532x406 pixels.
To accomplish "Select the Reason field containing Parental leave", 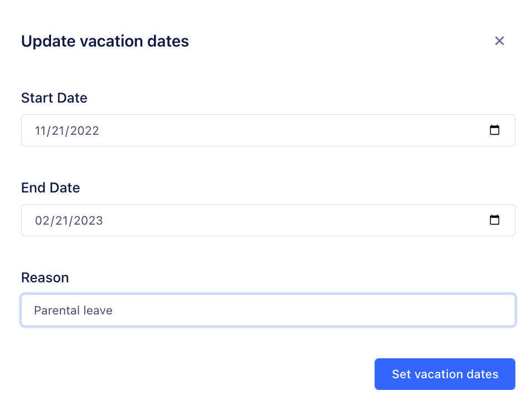I will click(x=222, y=310).
